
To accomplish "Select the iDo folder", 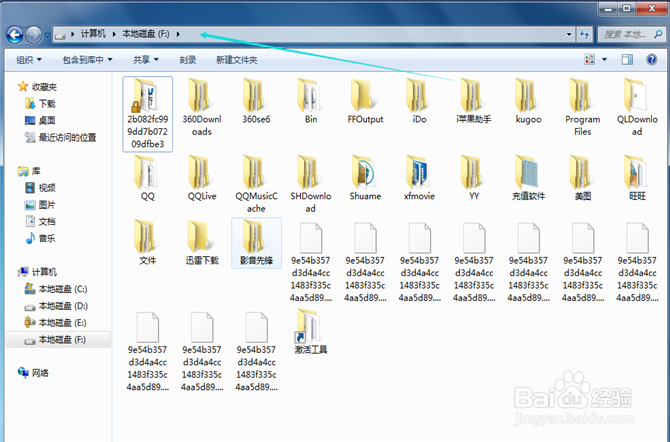I will (420, 101).
